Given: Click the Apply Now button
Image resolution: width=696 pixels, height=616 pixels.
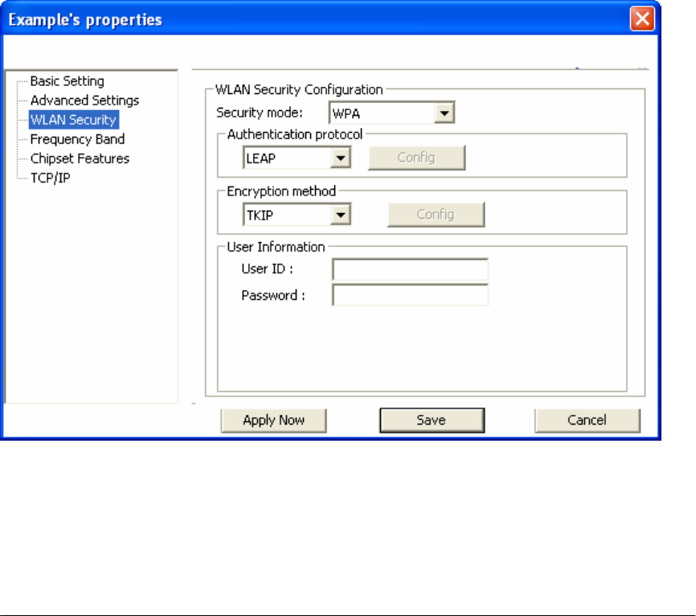Looking at the screenshot, I should [x=273, y=420].
